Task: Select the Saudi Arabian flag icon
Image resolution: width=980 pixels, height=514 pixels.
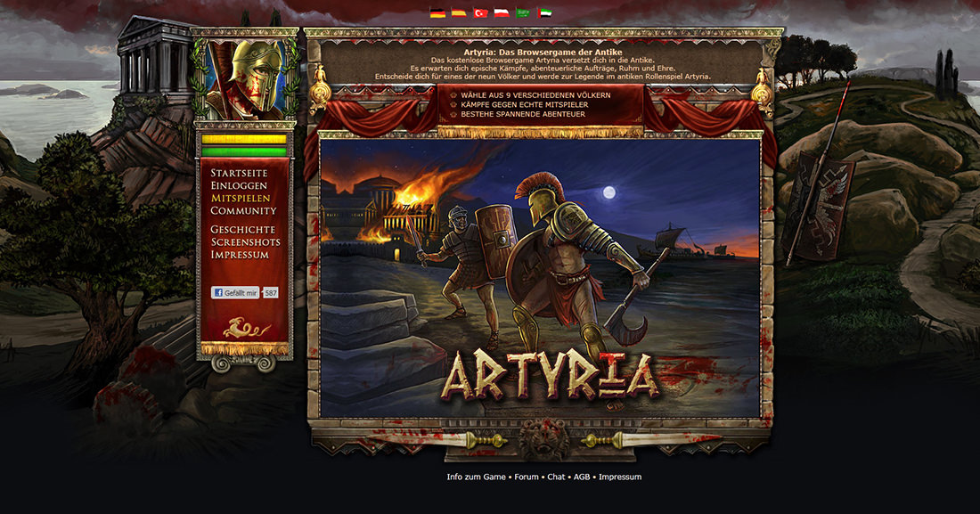Action: coord(523,12)
